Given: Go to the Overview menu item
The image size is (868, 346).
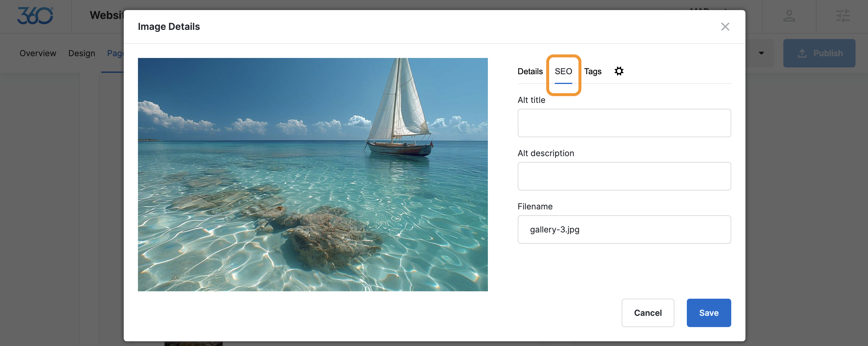Looking at the screenshot, I should [x=38, y=53].
